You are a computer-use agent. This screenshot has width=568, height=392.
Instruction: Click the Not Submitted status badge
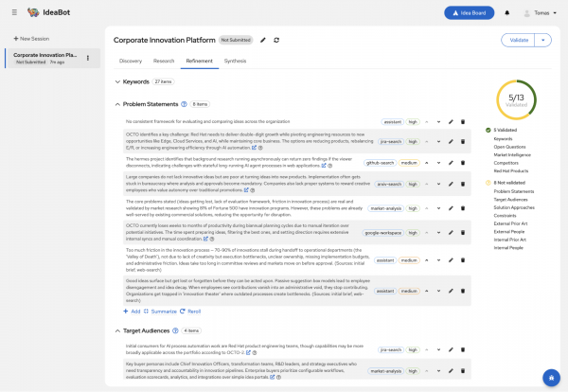coord(236,40)
